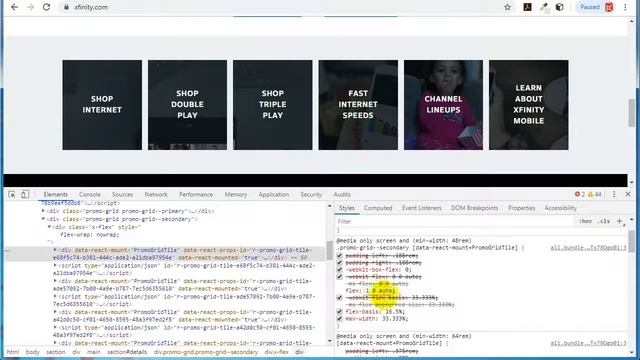Click the styles Filter input field
The image size is (640, 360).
pyautogui.click(x=453, y=221)
